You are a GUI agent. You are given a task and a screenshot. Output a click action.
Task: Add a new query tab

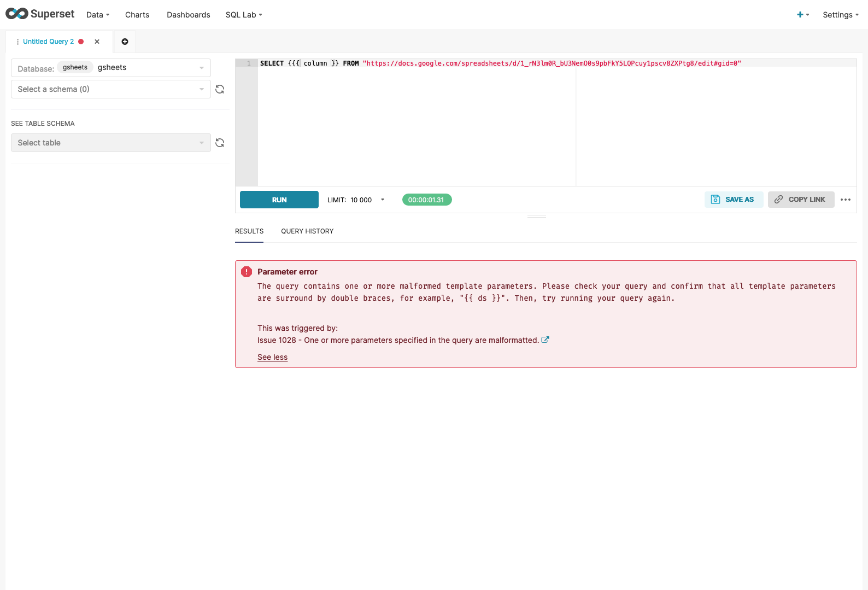click(125, 42)
